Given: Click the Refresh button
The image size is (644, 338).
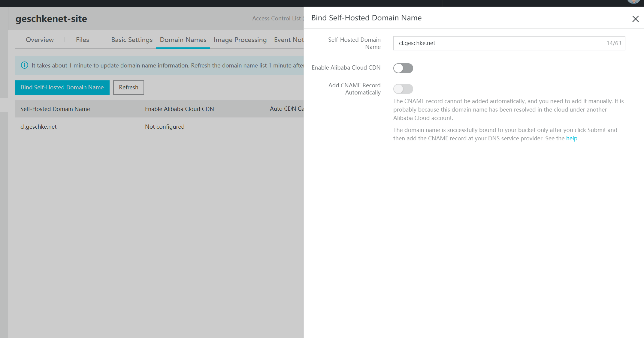Looking at the screenshot, I should click(x=128, y=87).
